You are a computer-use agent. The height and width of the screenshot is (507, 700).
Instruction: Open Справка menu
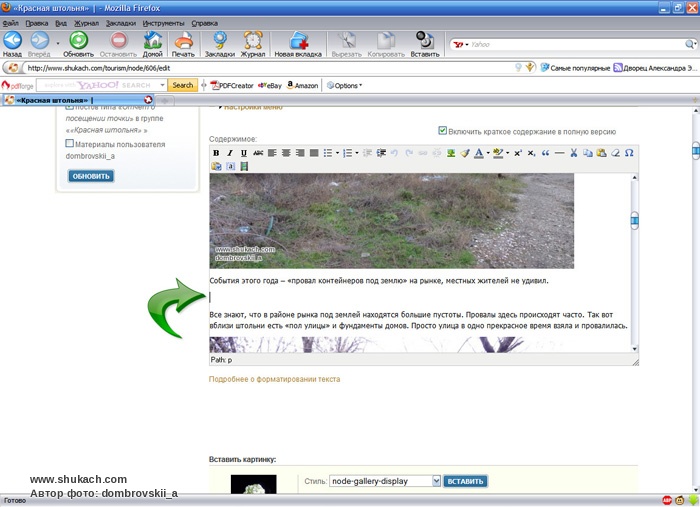[204, 23]
